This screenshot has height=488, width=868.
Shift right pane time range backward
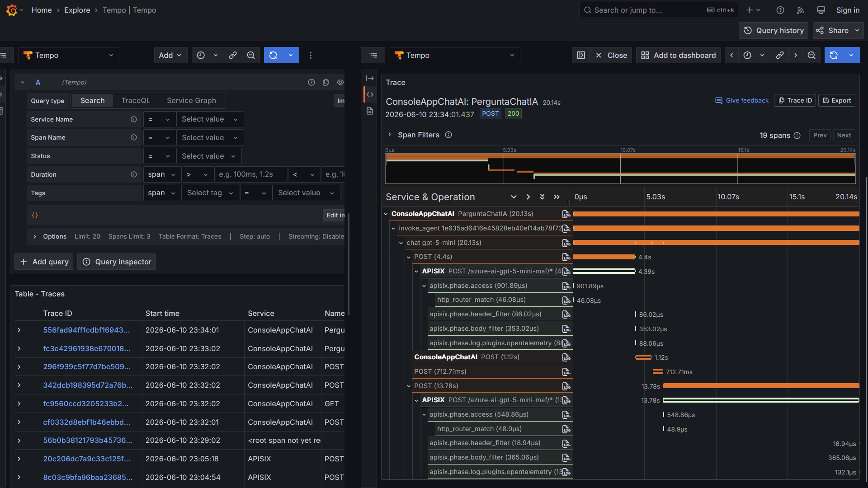point(731,55)
